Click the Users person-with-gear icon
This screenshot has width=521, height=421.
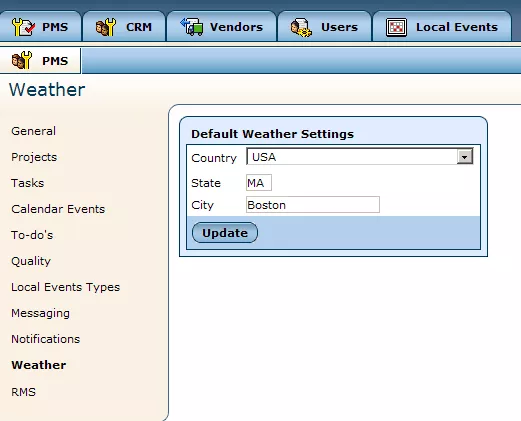click(x=301, y=27)
